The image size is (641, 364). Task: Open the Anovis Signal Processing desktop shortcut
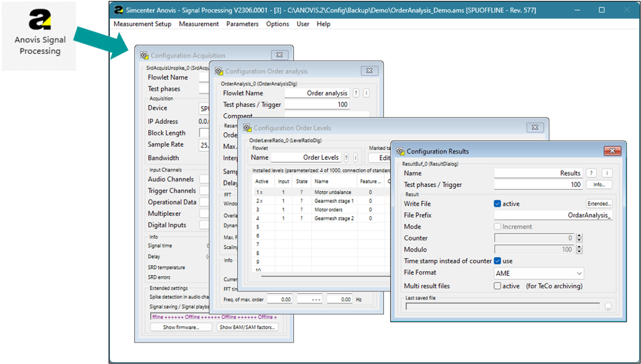[x=39, y=36]
